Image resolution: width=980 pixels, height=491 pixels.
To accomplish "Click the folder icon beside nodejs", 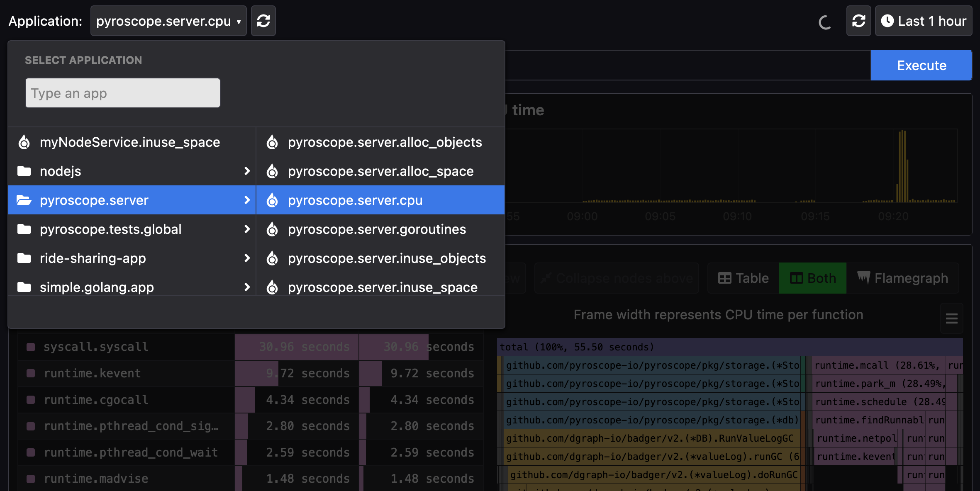I will pos(24,171).
